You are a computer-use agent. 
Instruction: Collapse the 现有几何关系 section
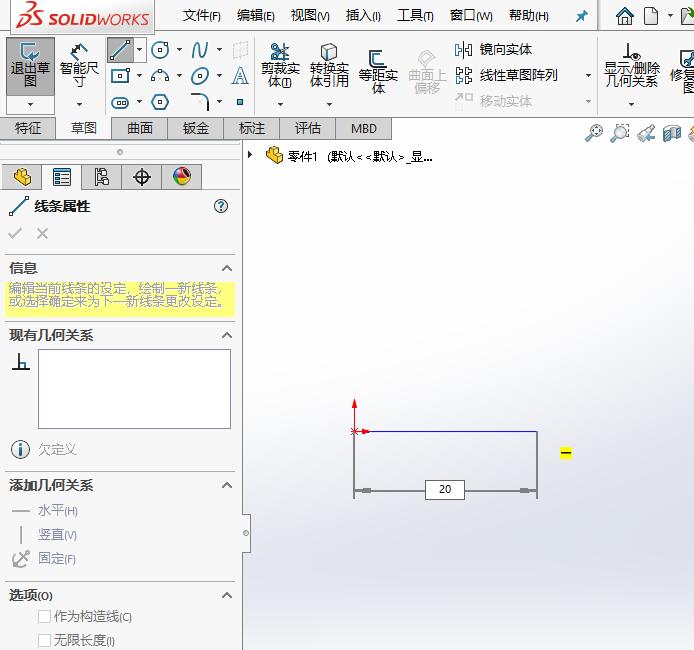pyautogui.click(x=227, y=335)
